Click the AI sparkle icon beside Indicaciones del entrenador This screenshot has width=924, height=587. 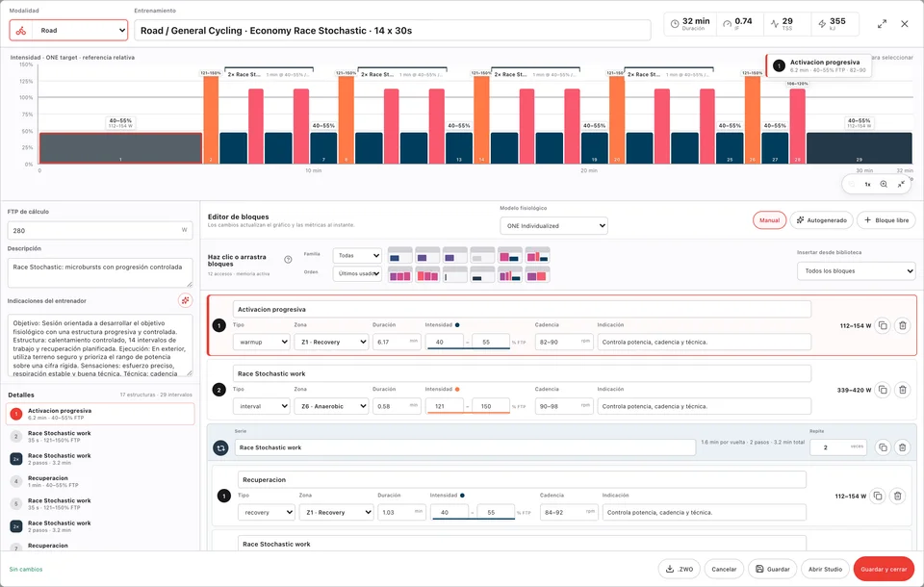point(185,300)
